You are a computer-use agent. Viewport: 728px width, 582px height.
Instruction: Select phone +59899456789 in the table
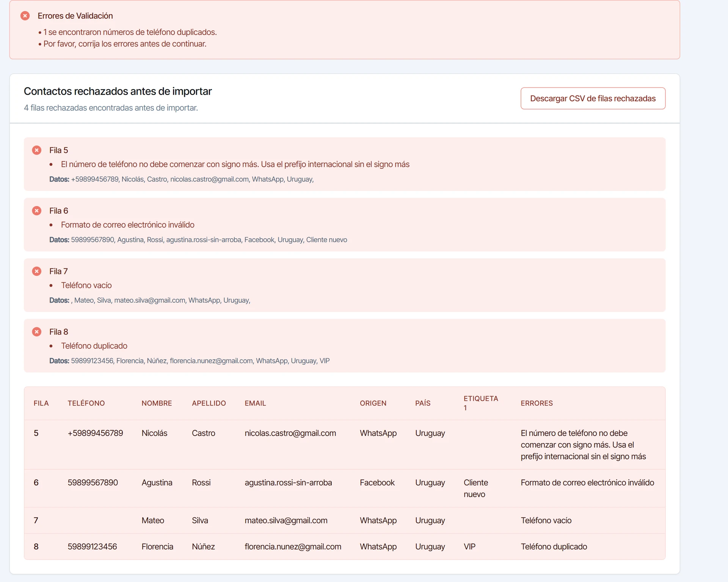[96, 433]
